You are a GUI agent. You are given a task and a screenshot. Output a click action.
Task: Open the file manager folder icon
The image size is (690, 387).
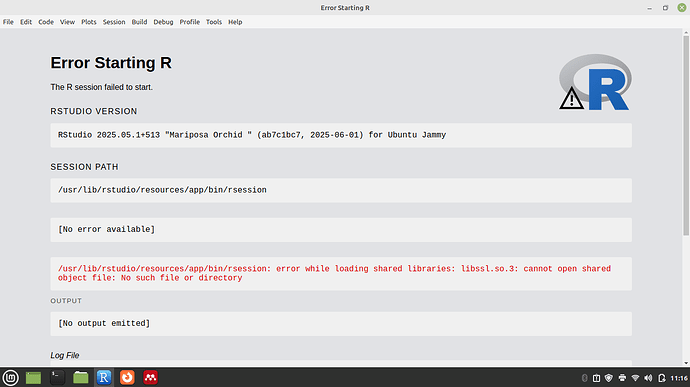click(81, 377)
